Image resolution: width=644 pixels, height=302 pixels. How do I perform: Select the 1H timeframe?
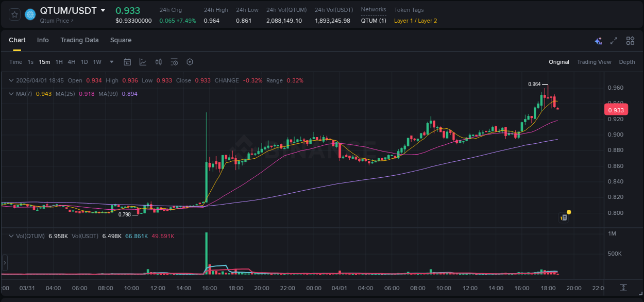[x=59, y=62]
